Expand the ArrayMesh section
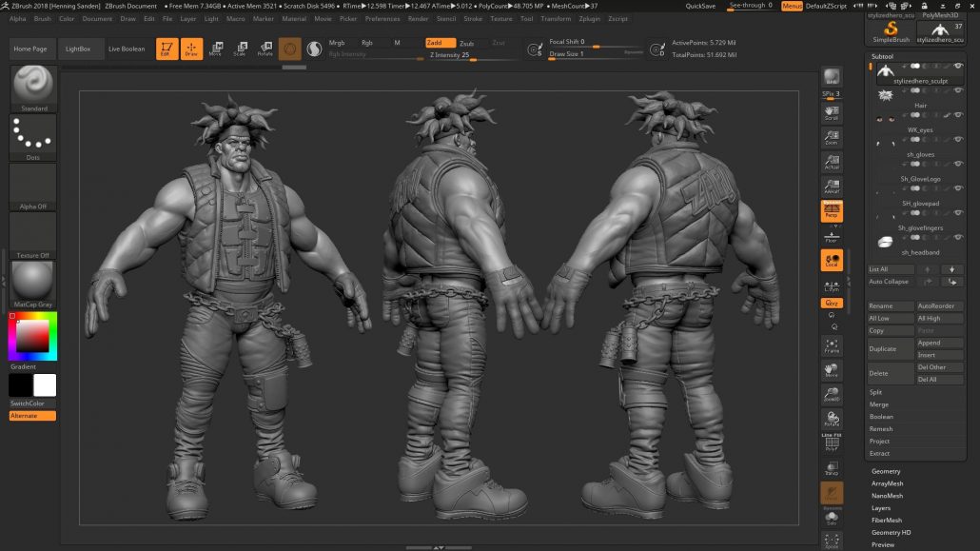This screenshot has width=980, height=551. 887,483
